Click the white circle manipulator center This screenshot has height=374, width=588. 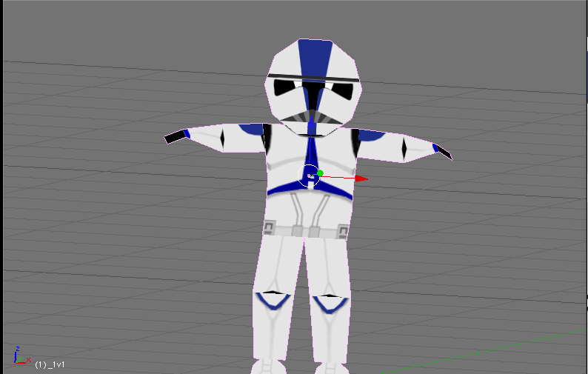point(309,176)
